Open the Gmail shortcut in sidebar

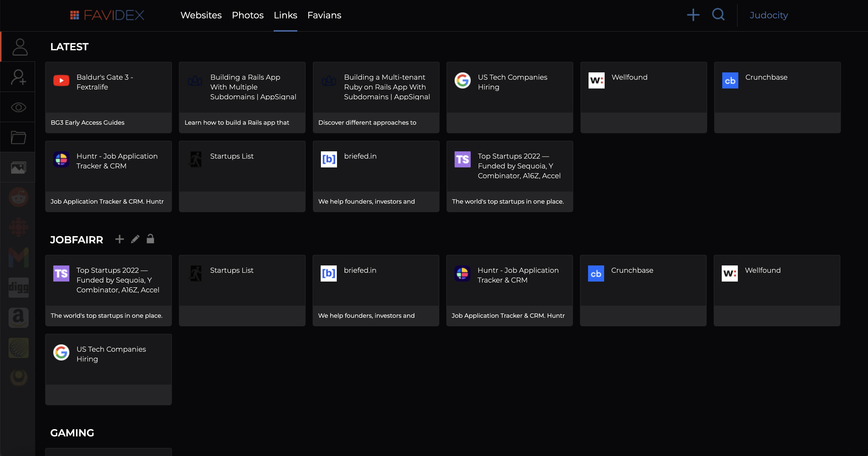click(x=18, y=257)
